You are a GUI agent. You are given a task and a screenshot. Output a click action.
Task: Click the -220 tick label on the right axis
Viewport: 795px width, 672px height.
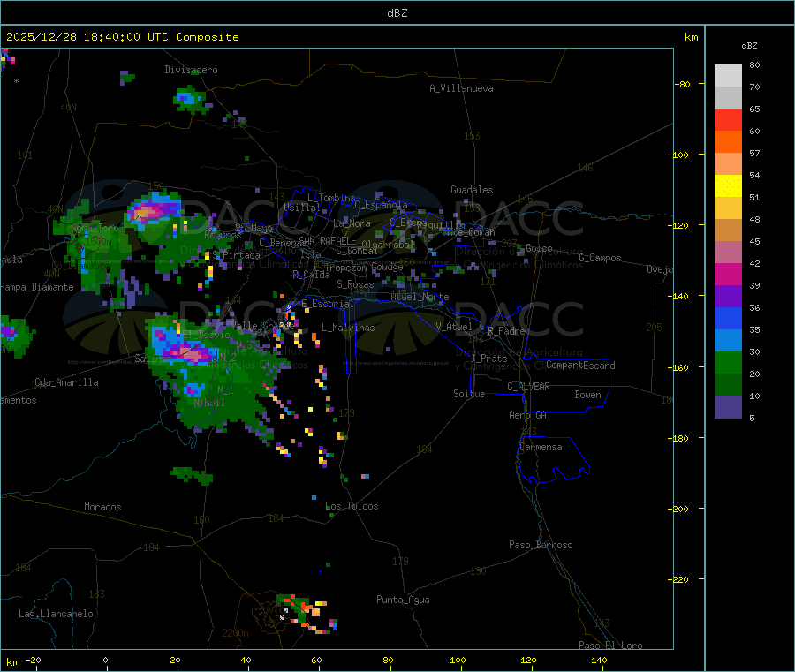coord(680,580)
